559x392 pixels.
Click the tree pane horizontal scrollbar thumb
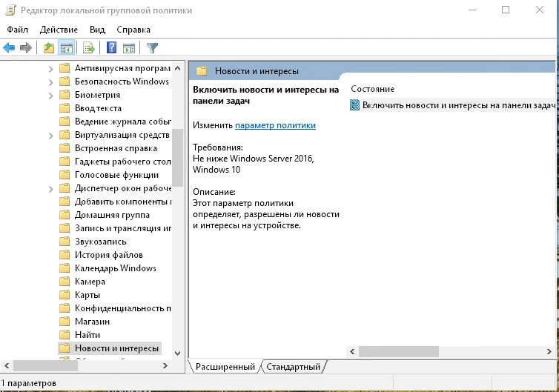[x=45, y=365]
